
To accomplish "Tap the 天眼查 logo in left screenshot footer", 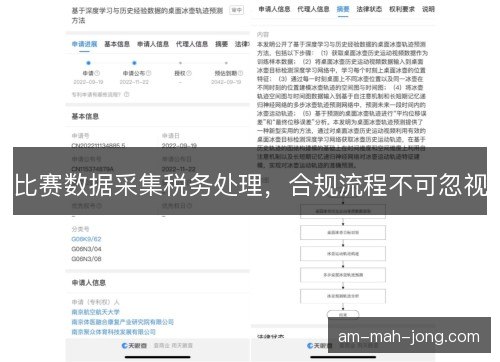I will coord(134,346).
